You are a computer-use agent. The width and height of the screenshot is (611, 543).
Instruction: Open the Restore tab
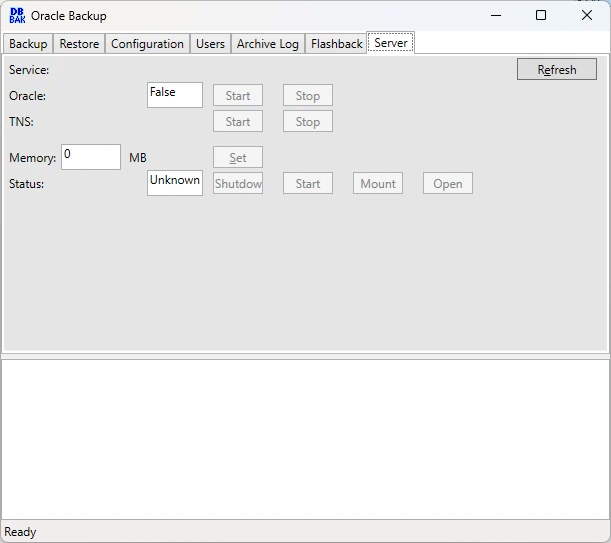pos(79,44)
